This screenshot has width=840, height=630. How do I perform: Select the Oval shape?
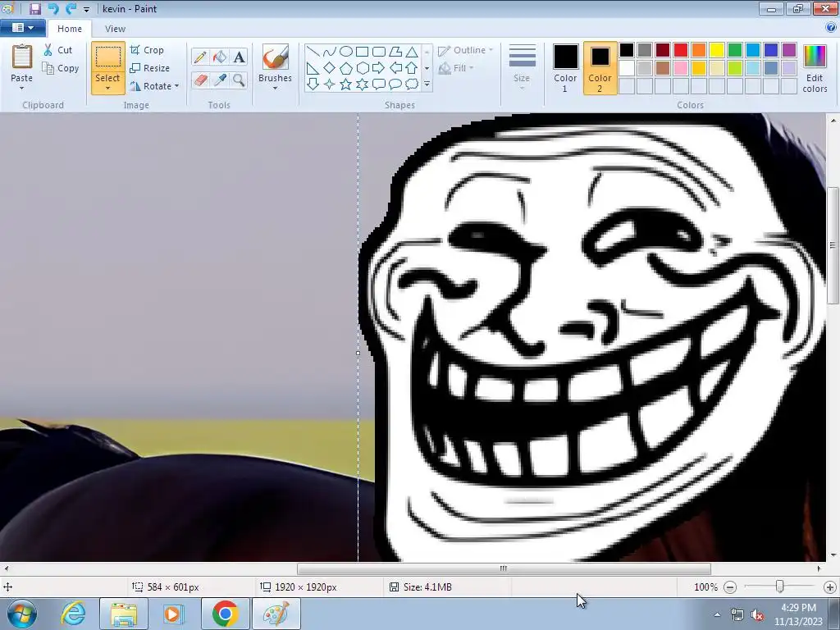click(x=346, y=52)
